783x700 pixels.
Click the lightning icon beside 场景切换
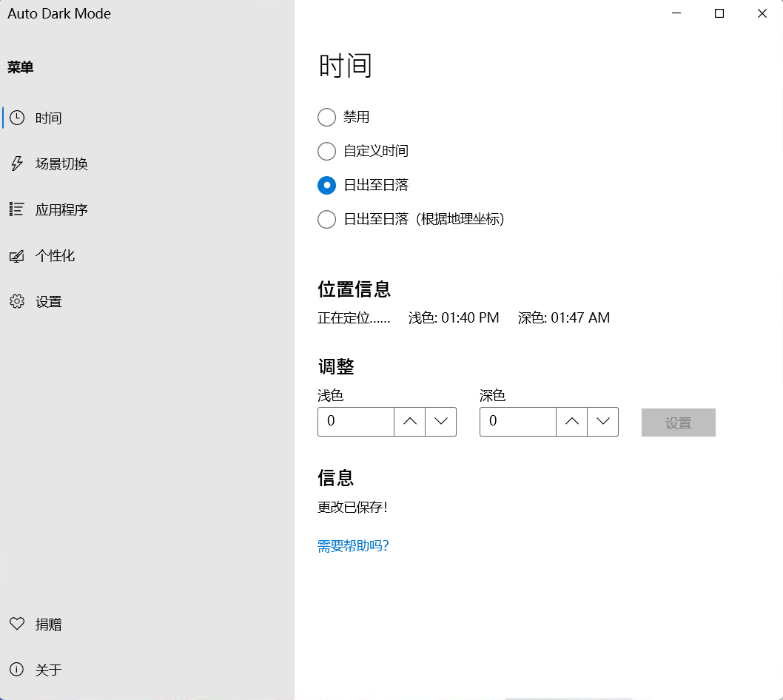click(x=17, y=164)
